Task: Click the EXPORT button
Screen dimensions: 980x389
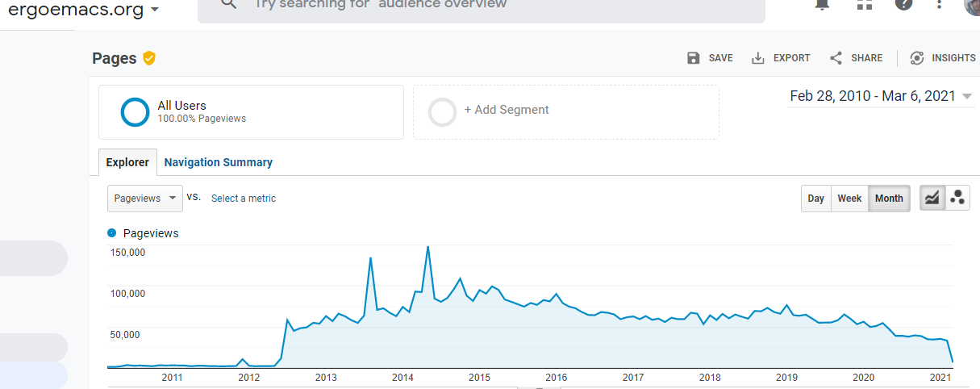Action: (781, 58)
